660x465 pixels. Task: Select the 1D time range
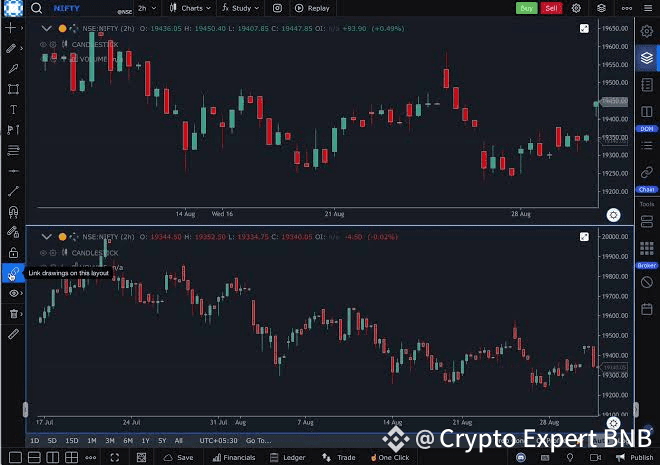[35, 441]
